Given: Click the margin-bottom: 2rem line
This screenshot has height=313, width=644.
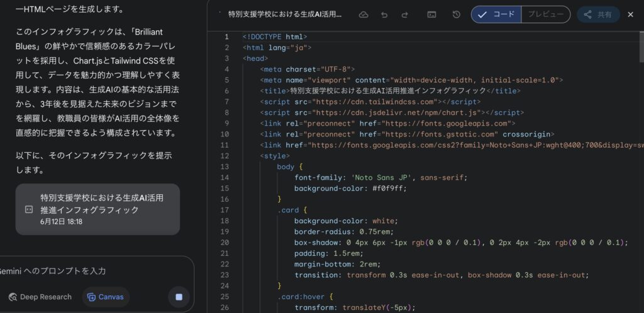Looking at the screenshot, I should 337,265.
